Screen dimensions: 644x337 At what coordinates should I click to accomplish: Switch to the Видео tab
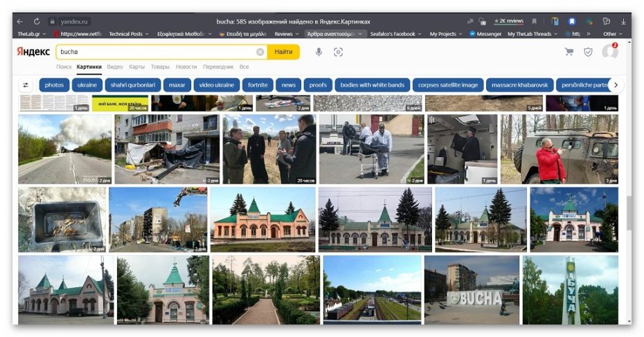[115, 66]
